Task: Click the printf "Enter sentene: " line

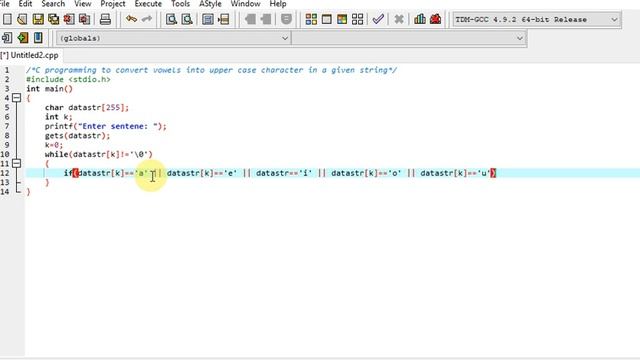Action: [106, 127]
